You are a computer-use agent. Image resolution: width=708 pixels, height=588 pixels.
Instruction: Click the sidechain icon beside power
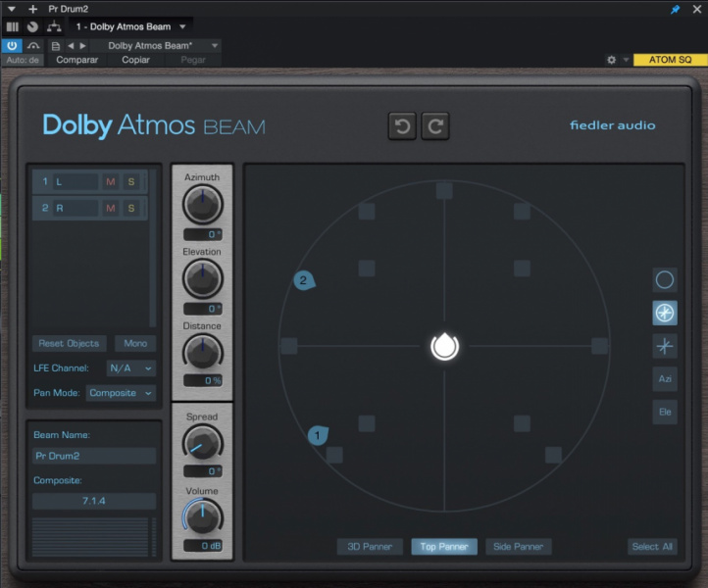(x=33, y=46)
